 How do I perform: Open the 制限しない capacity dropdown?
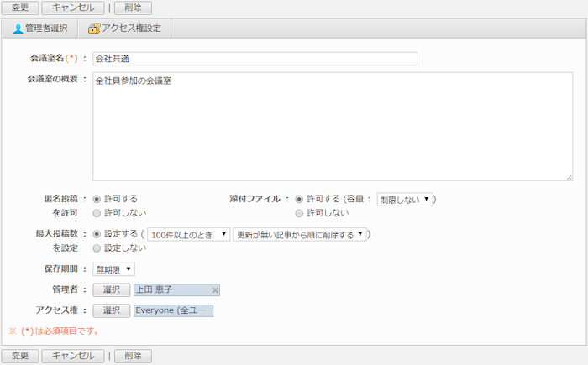[x=404, y=200]
